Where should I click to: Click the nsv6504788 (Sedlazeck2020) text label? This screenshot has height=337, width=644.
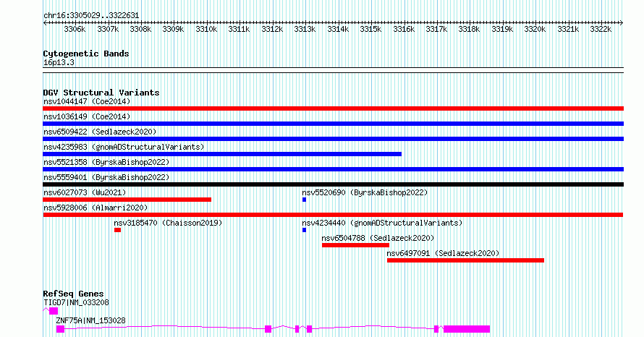coord(378,238)
